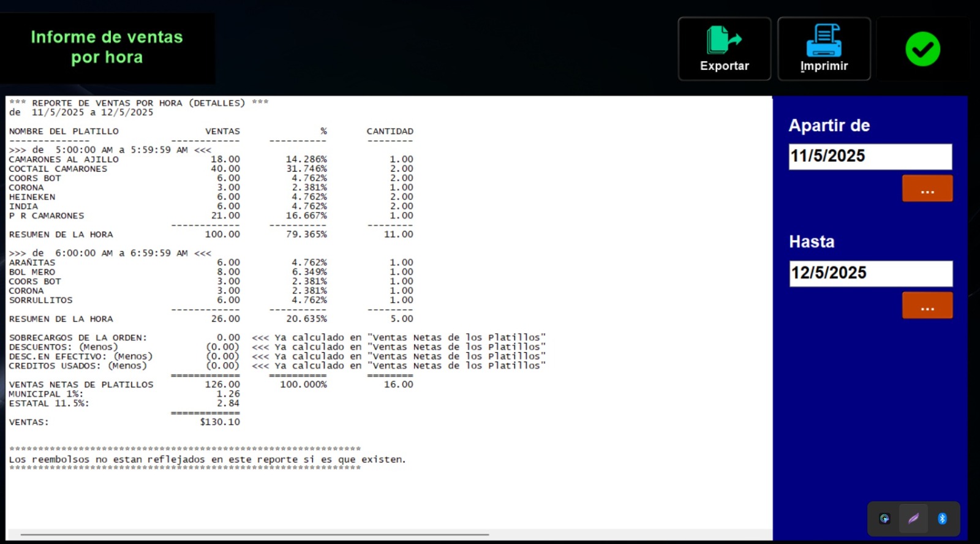Click the CANTIDAD column header
Viewport: 980px width, 544px height.
coord(390,132)
